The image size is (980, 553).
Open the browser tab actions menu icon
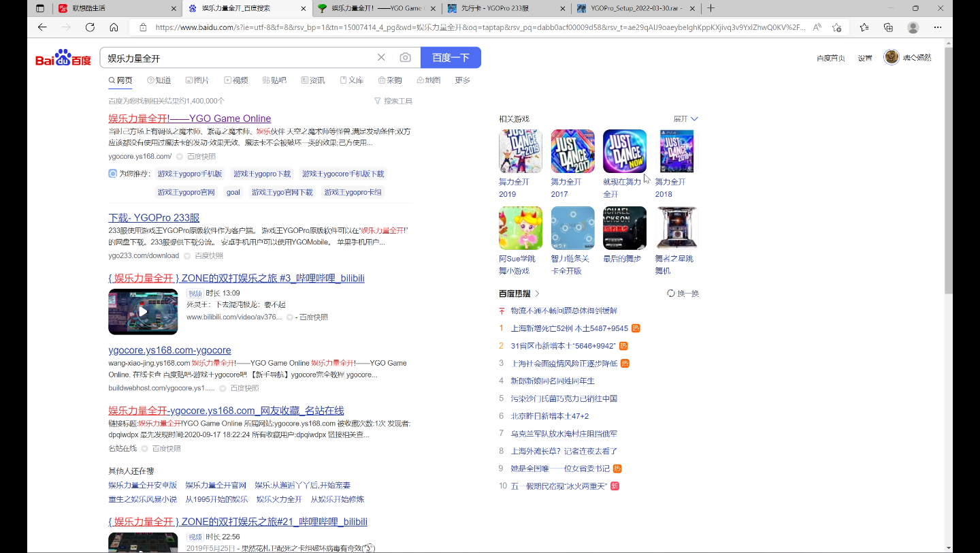click(40, 9)
